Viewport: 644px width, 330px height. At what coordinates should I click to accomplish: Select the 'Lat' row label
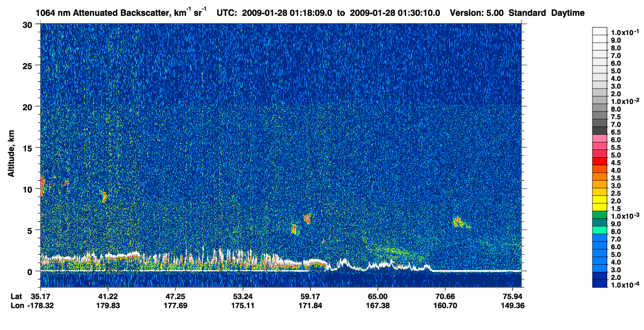[16, 297]
